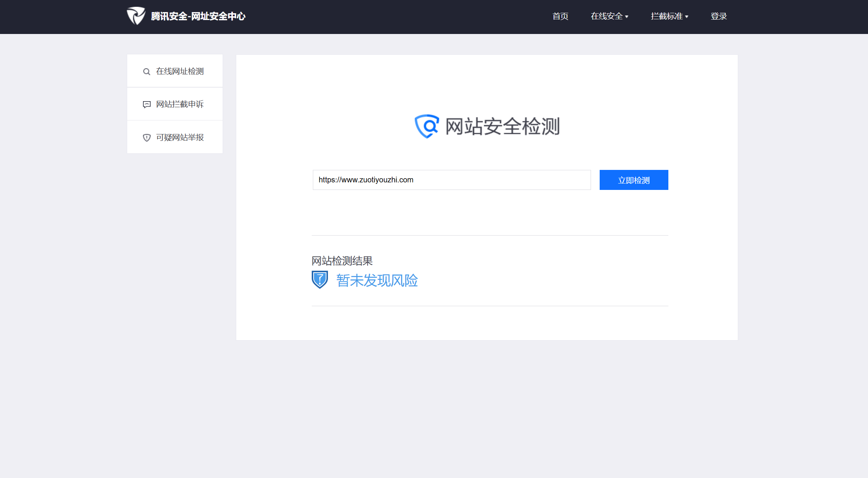868x478 pixels.
Task: Click the 腾讯安全-网址安全中心 title text
Action: click(198, 16)
